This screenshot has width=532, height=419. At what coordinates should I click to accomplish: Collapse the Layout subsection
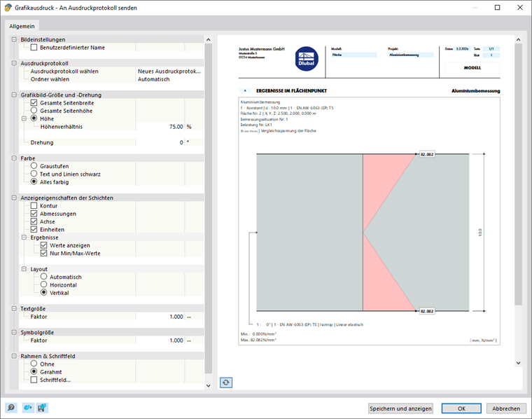click(24, 269)
